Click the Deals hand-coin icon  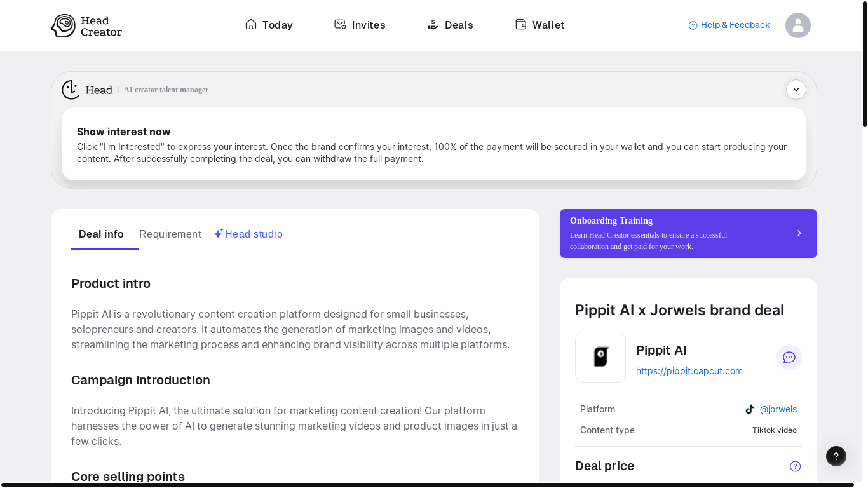[433, 24]
